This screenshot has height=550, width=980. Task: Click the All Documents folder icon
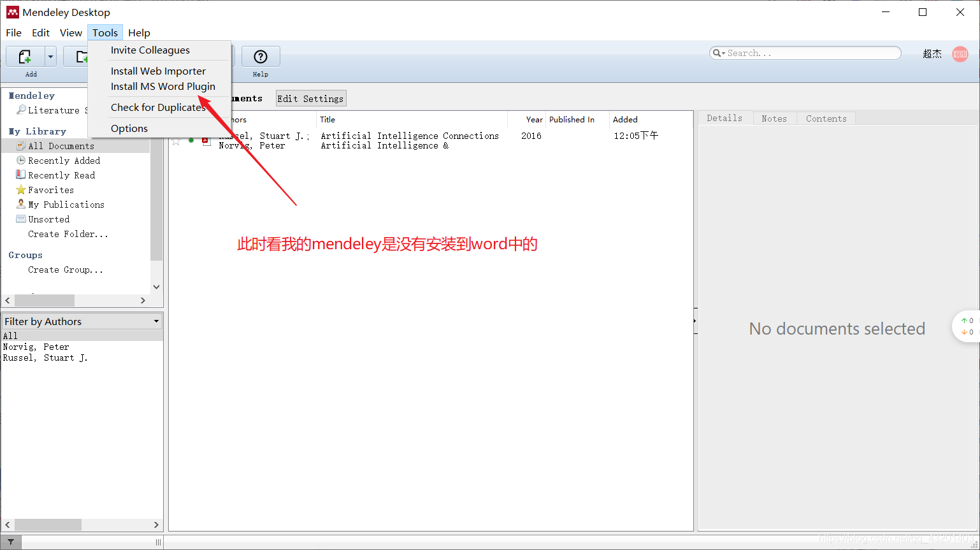click(x=21, y=146)
